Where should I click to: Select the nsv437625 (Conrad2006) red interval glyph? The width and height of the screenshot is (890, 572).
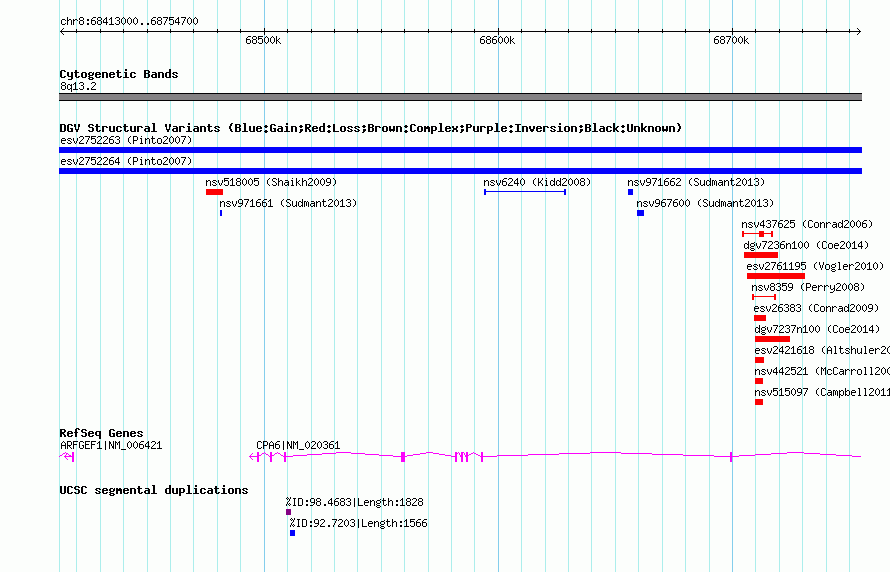pyautogui.click(x=757, y=234)
